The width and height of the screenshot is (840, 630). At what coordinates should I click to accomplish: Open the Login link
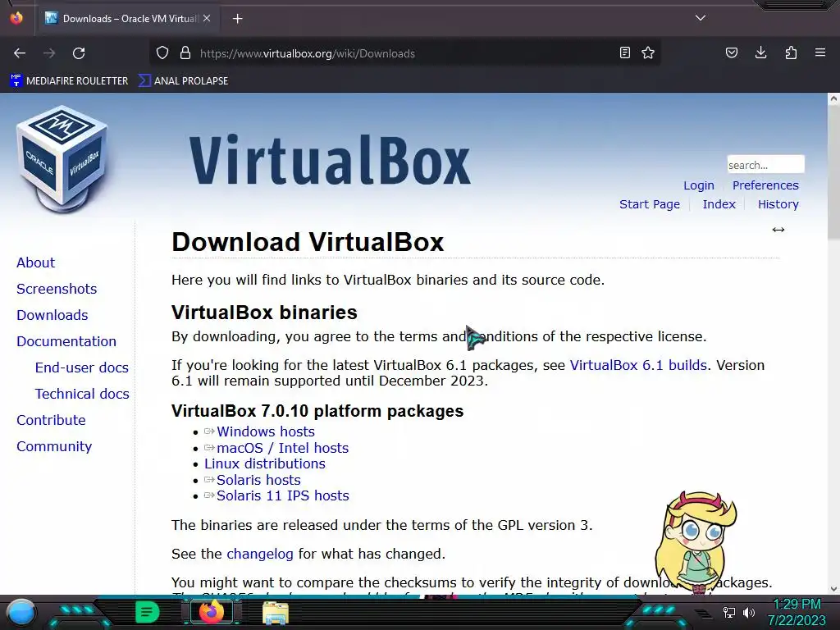pos(699,185)
